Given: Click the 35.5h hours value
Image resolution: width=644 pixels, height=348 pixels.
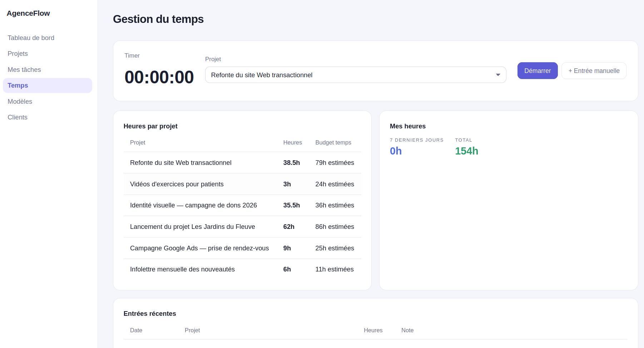Looking at the screenshot, I should 292,205.
